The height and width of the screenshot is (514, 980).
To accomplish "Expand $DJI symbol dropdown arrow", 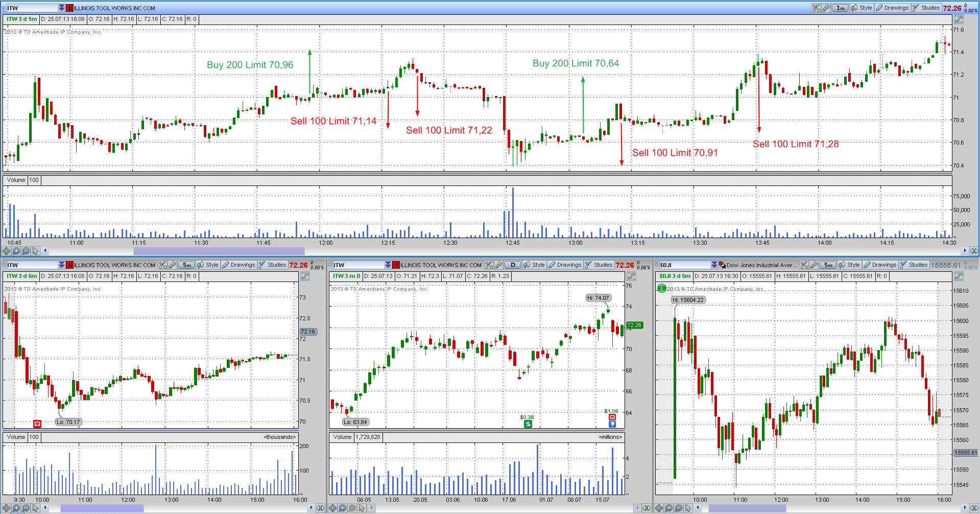I will pos(714,265).
